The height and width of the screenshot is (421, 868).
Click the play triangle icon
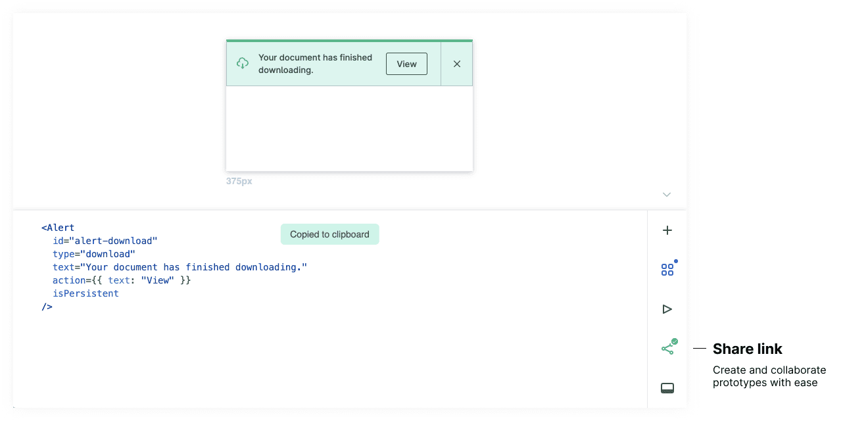point(667,309)
